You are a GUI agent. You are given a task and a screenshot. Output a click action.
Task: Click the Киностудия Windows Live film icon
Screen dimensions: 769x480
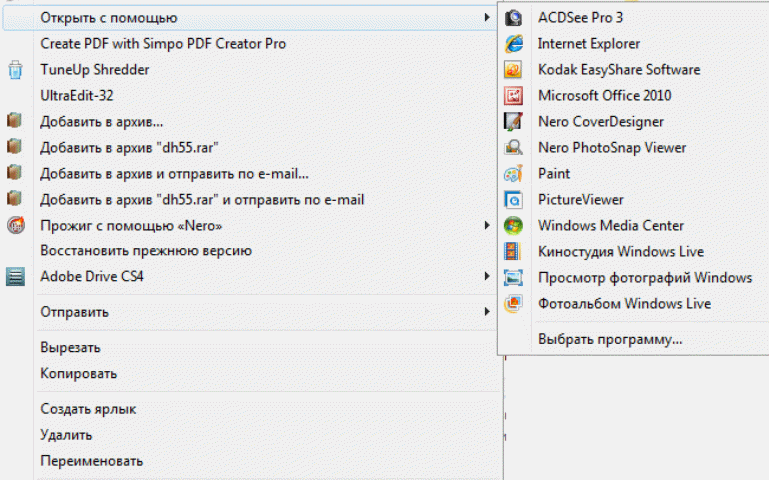[513, 252]
